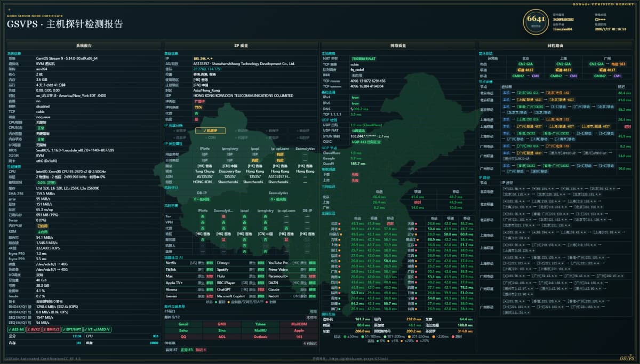Click the 总分 11134 score bar
Image resolution: width=640 pixels, height=364 pixels.
click(x=44, y=336)
